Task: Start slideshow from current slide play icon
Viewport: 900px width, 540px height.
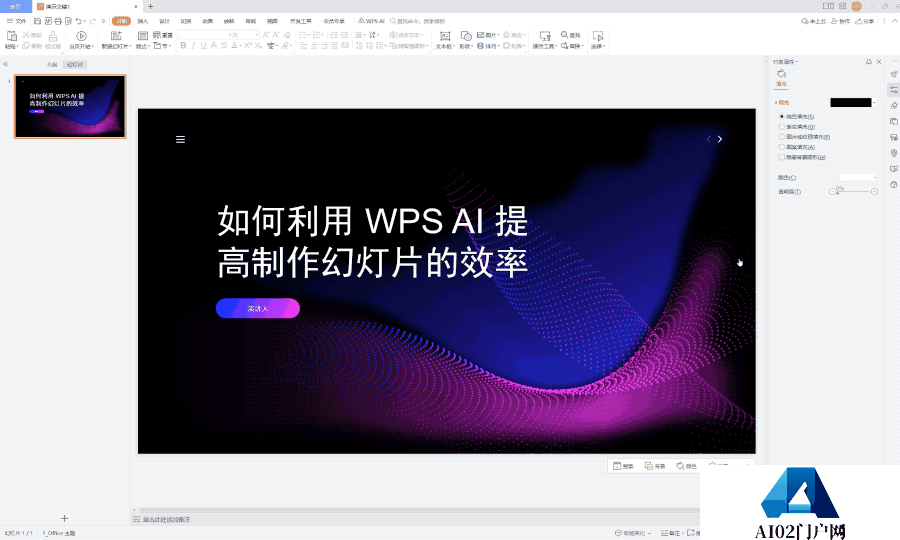Action: tap(82, 36)
